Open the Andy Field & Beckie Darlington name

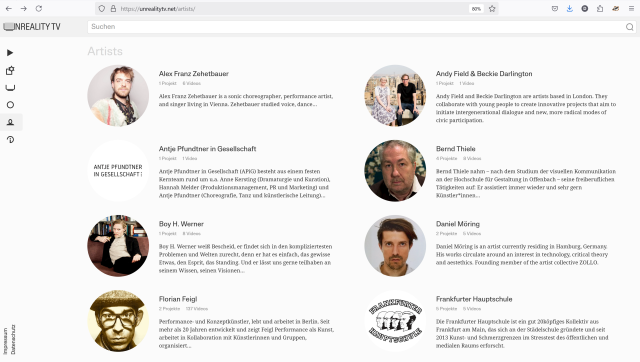coord(484,73)
